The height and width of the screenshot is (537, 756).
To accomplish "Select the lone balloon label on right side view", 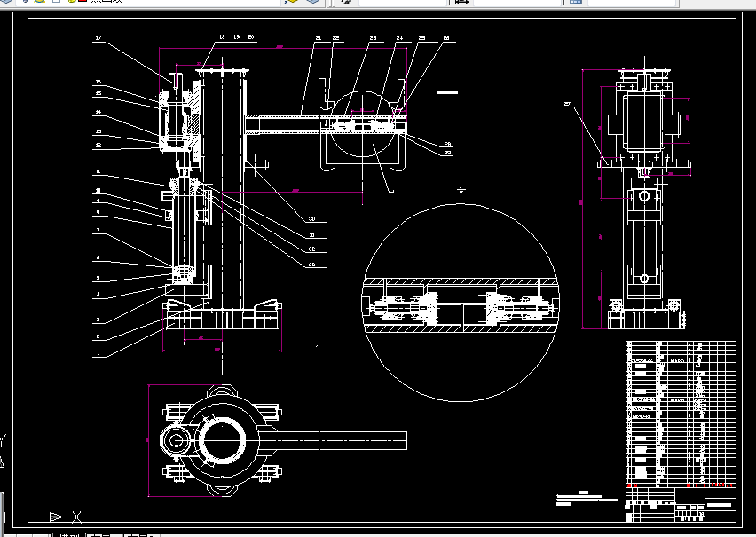I will [x=567, y=103].
